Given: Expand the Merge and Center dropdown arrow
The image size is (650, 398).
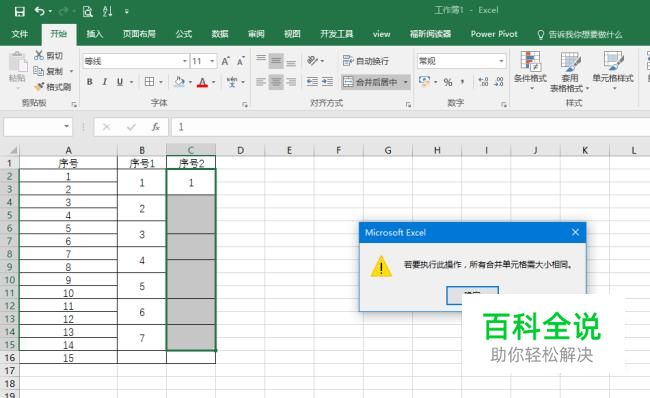Looking at the screenshot, I should (406, 82).
